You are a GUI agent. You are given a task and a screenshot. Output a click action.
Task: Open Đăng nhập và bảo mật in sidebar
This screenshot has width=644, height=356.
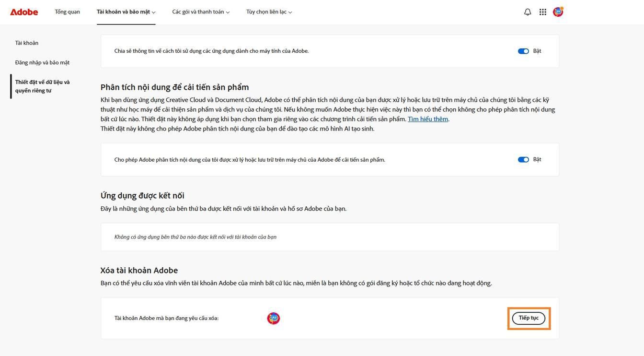pyautogui.click(x=42, y=63)
